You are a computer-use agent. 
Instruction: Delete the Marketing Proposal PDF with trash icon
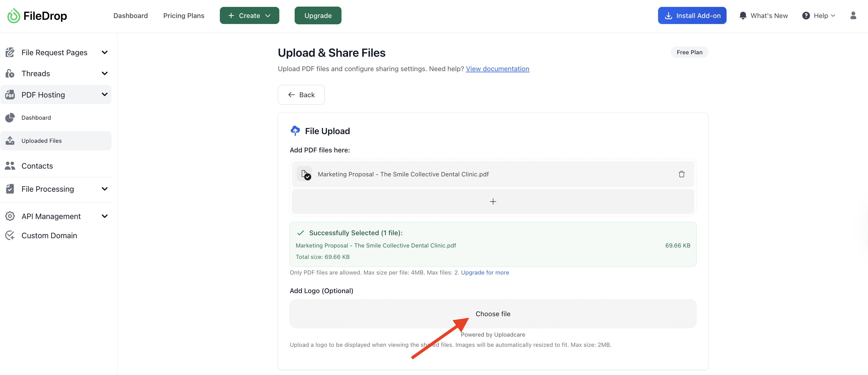(682, 174)
